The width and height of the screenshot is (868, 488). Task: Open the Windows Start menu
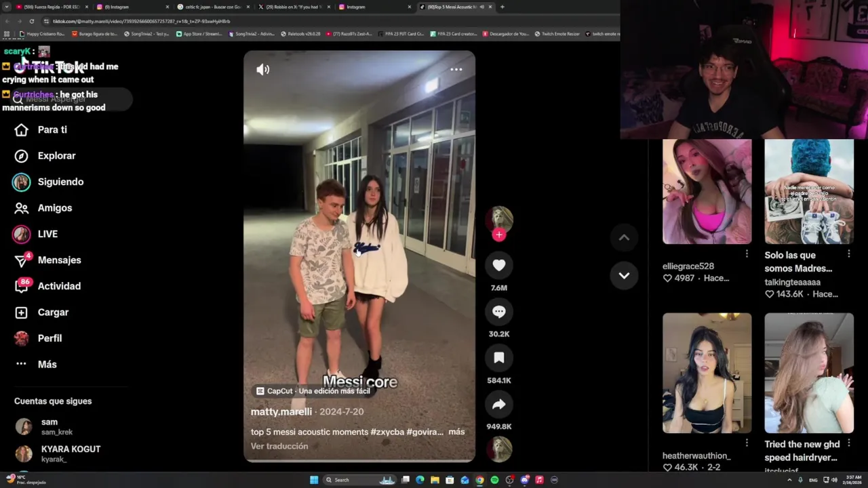coord(314,480)
